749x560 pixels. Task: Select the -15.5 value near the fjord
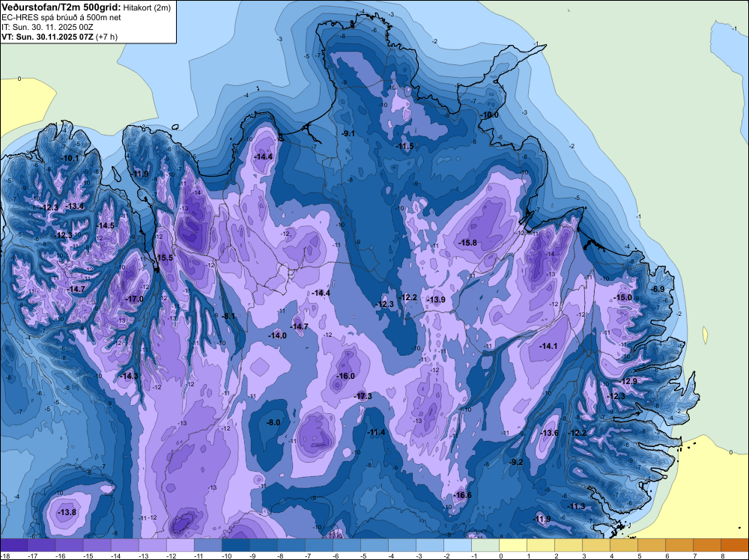(x=165, y=258)
